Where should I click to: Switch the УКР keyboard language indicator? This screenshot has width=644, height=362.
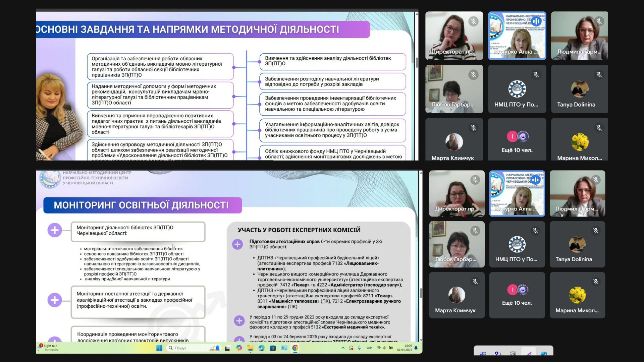[x=369, y=348]
